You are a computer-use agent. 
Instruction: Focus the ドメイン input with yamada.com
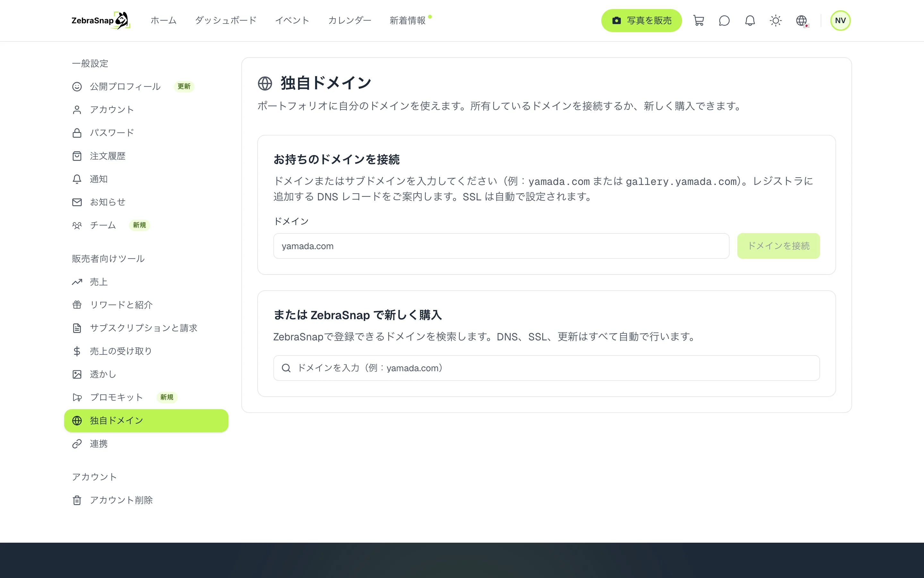501,246
